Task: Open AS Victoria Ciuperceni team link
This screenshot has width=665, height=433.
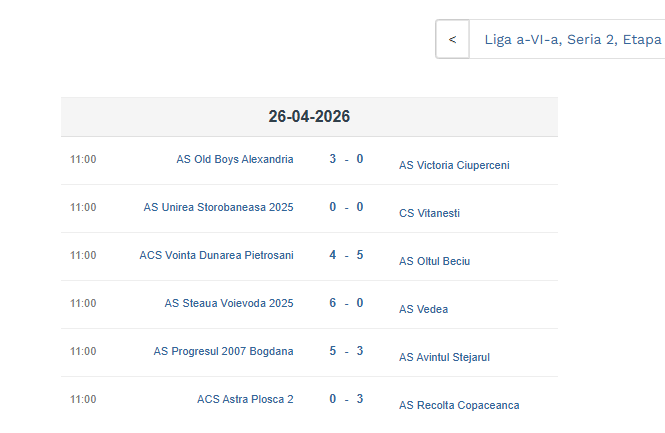Action: pyautogui.click(x=454, y=165)
